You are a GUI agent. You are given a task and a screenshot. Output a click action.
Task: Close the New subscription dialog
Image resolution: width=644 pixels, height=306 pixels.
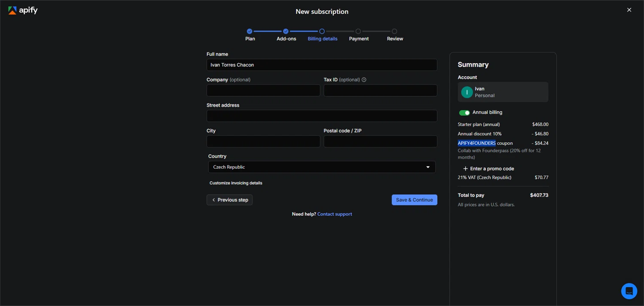tap(629, 10)
